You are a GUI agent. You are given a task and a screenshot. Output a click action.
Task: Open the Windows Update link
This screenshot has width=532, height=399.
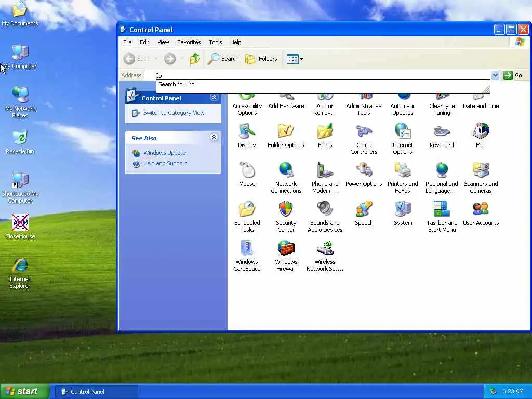point(164,153)
